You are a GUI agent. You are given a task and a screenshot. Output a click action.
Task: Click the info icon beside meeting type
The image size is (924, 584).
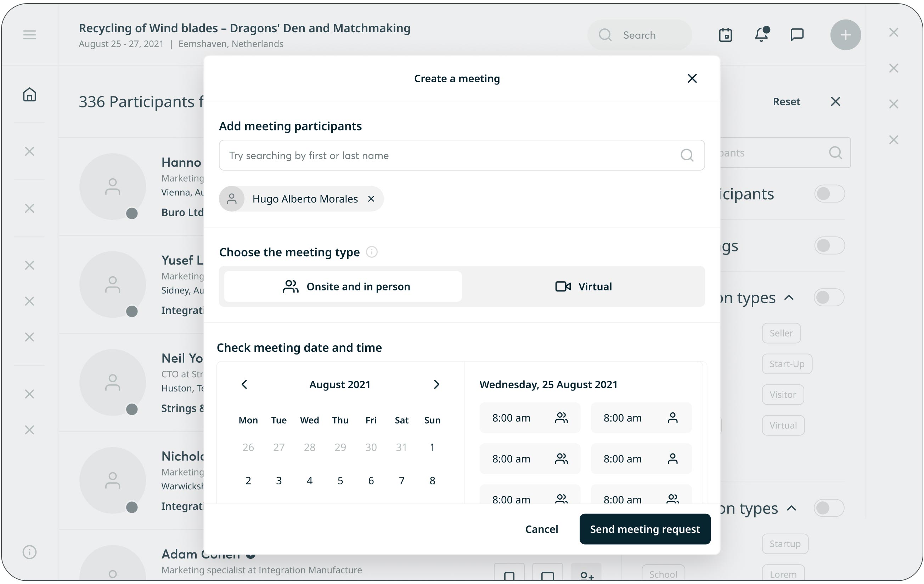click(371, 252)
